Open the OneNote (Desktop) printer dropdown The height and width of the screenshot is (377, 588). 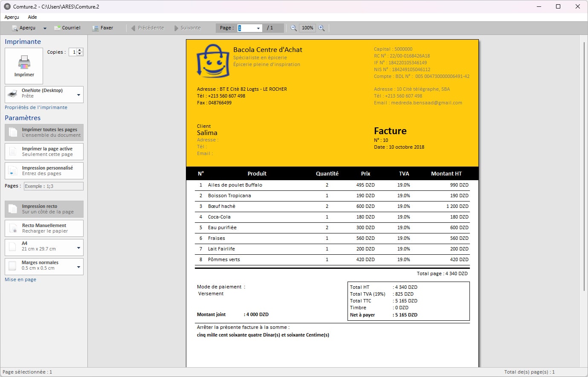click(x=78, y=94)
